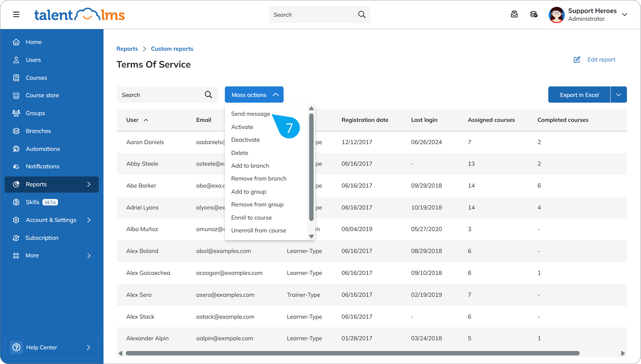Sort by Last login column
Image resolution: width=641 pixels, height=364 pixels.
click(x=424, y=120)
